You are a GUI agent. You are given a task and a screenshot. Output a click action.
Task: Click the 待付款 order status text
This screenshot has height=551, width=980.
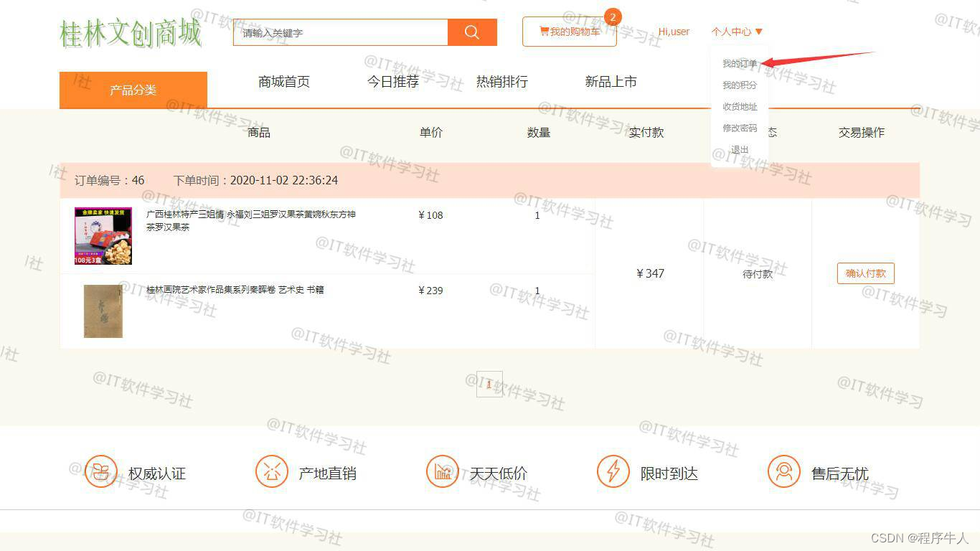(758, 274)
